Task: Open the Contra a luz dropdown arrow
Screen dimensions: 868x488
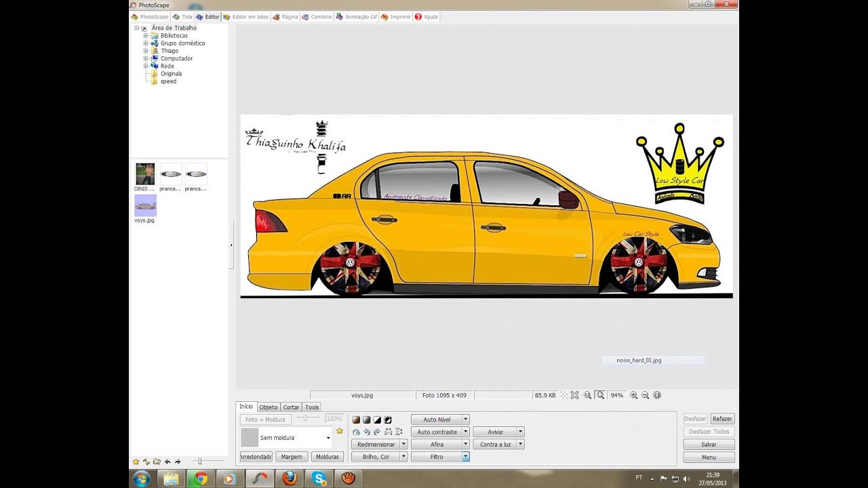Action: 521,444
